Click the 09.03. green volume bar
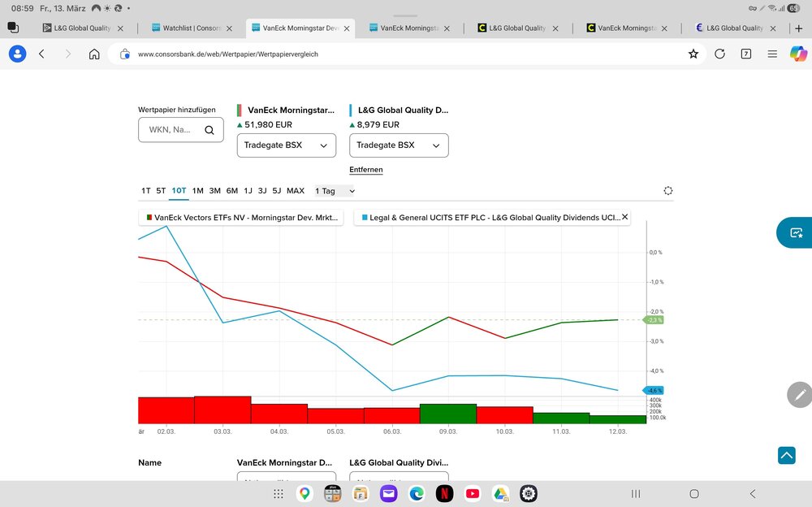The height and width of the screenshot is (507, 812). tap(448, 414)
